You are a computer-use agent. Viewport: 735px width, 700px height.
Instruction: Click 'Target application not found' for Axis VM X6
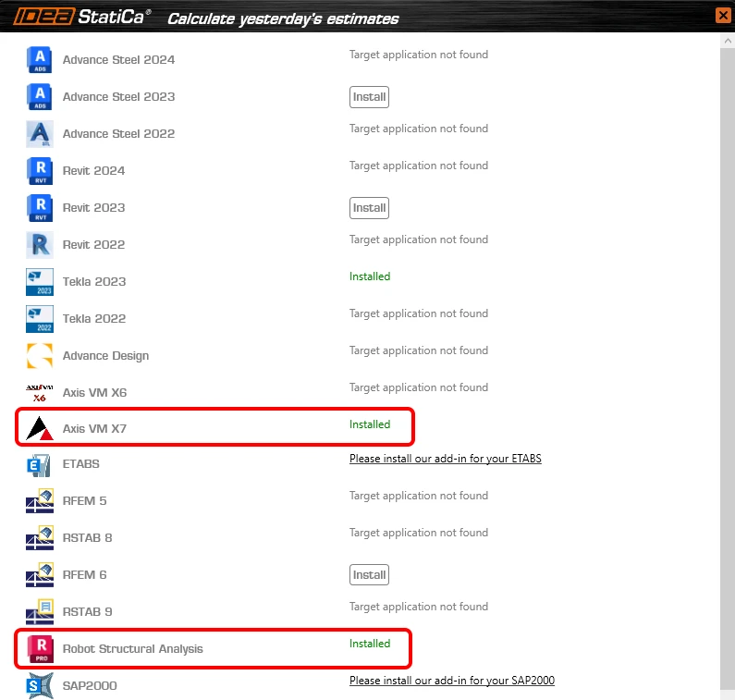419,387
